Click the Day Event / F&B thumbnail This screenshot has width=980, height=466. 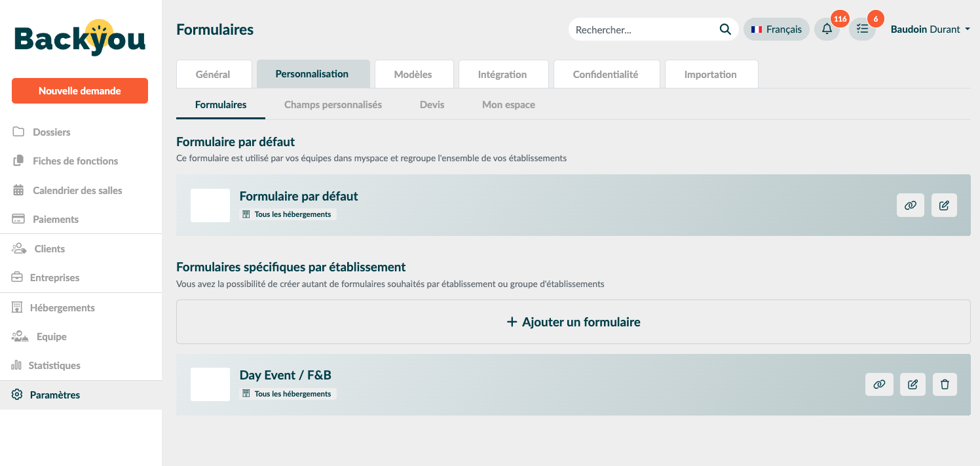click(210, 384)
